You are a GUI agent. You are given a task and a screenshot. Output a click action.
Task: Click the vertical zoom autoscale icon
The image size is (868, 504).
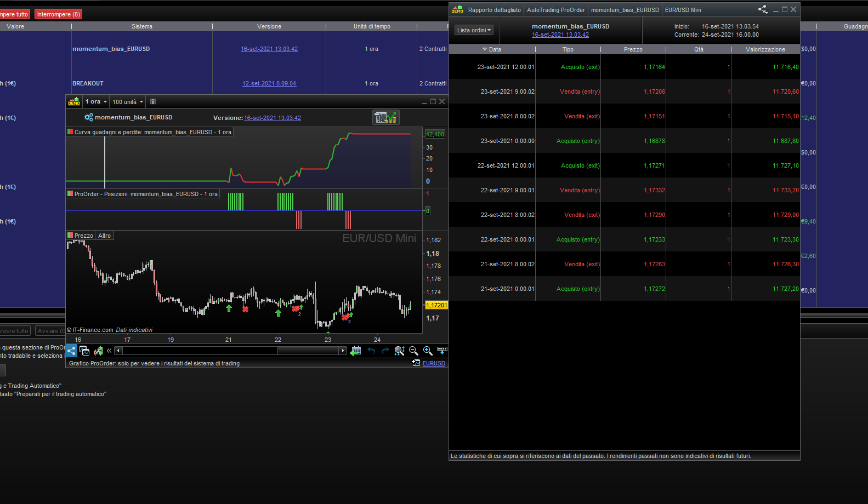tap(399, 351)
